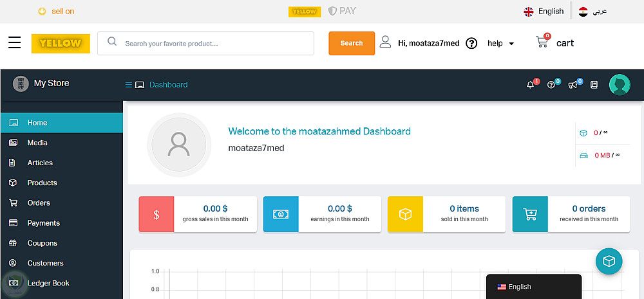Open the green profile avatar
644x299 pixels.
click(x=620, y=85)
